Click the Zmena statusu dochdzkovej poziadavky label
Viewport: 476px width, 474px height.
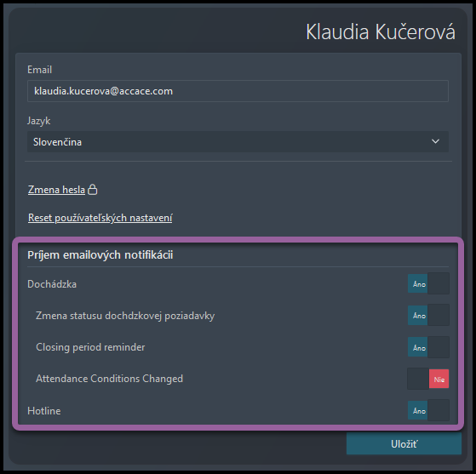click(125, 316)
